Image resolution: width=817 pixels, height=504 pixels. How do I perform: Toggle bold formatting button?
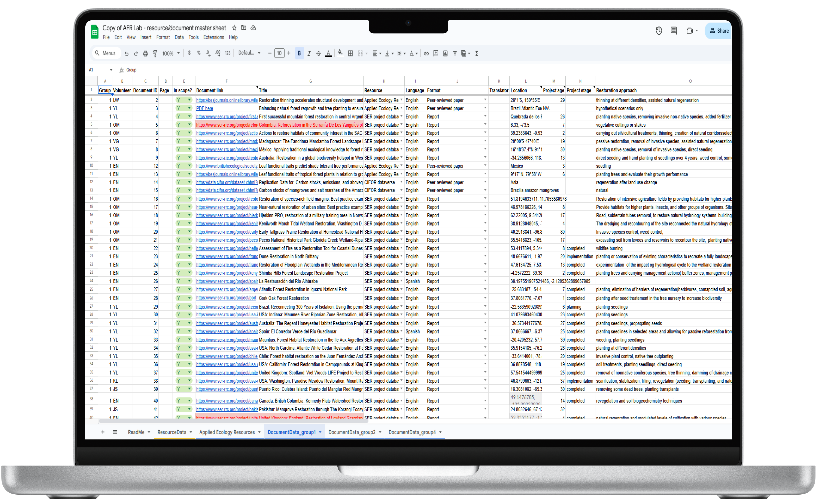299,53
